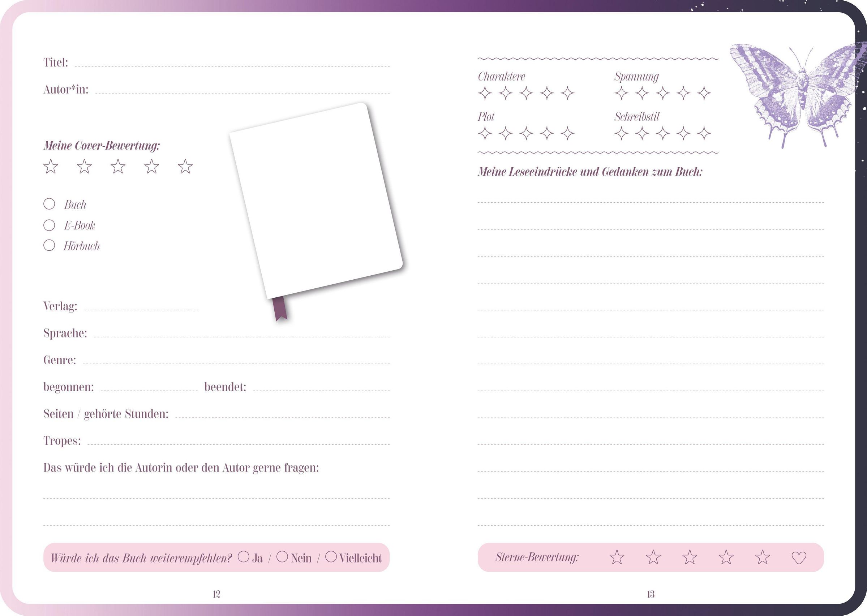Select third star in Sterne-Bewertung bar

(690, 557)
